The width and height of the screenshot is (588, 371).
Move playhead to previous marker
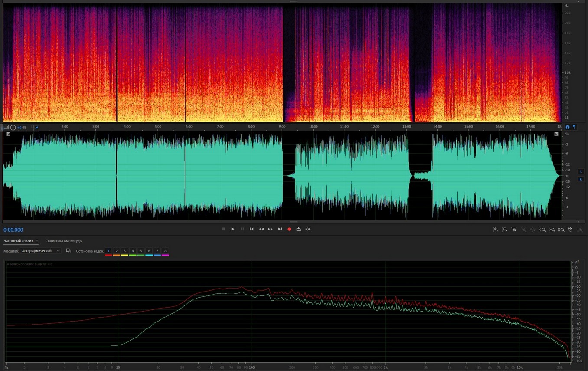252,229
